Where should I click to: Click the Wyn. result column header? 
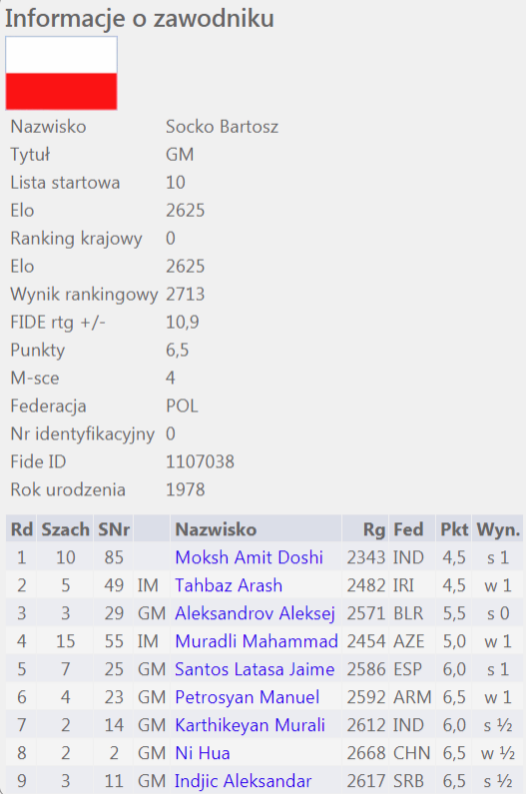[498, 530]
